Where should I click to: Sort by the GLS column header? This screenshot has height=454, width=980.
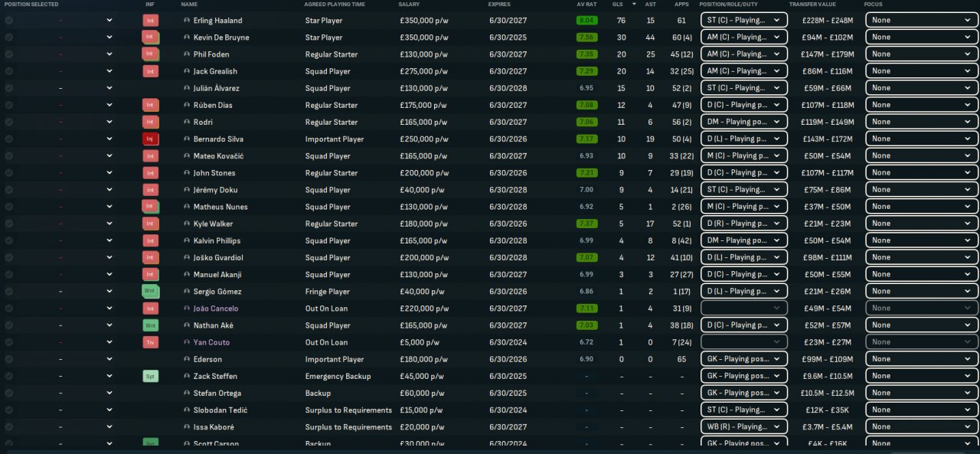click(x=617, y=5)
